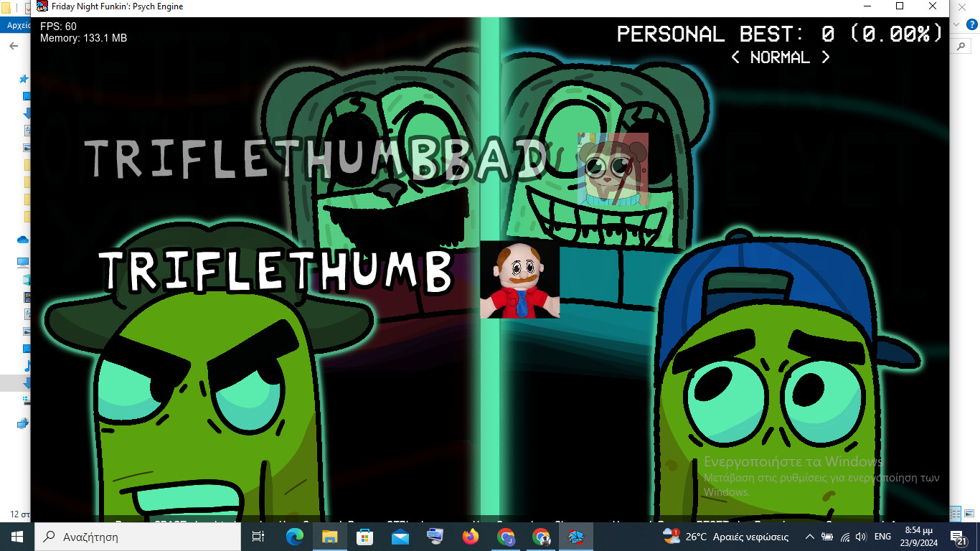Viewport: 980px width, 551px height.
Task: Open Microsoft Store from the taskbar
Action: [x=364, y=537]
